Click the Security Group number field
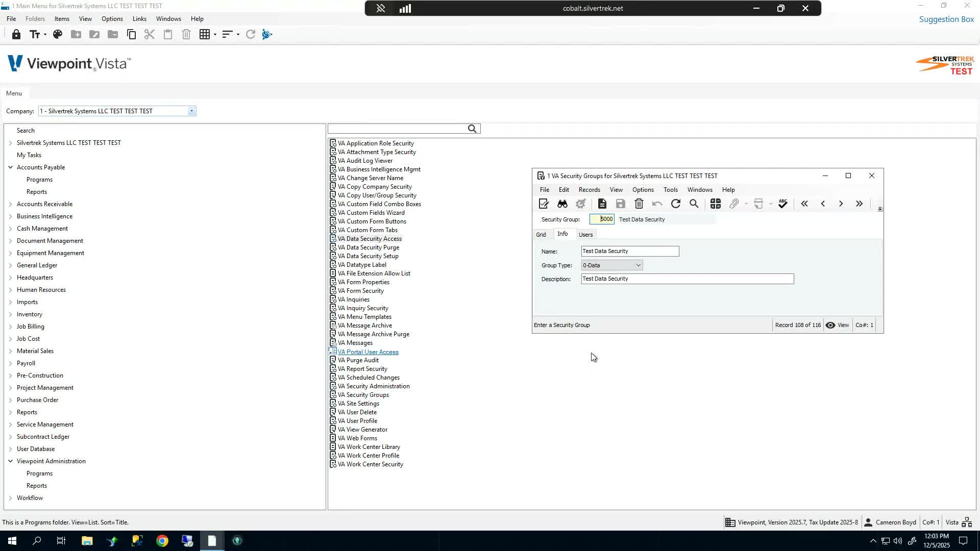The width and height of the screenshot is (980, 551). (x=602, y=219)
